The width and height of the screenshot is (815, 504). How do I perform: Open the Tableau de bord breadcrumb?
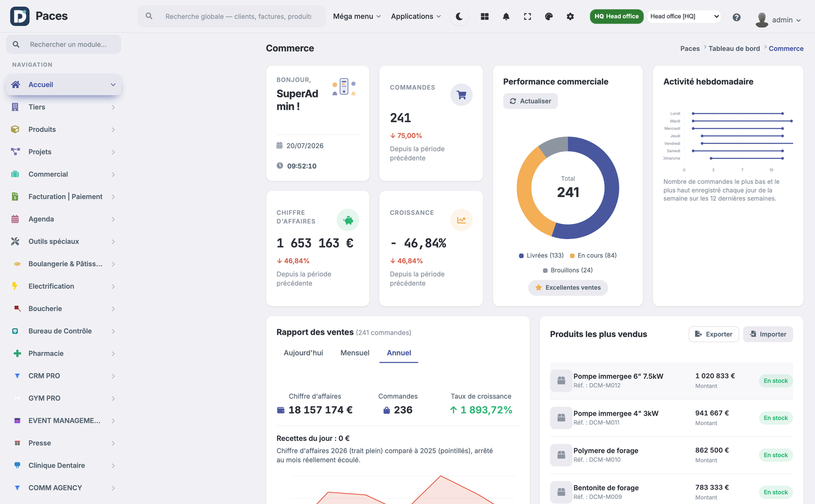(734, 49)
